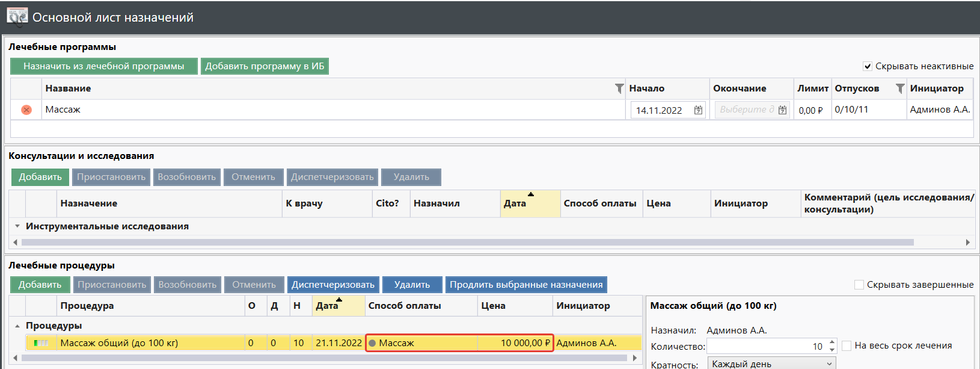Click Способ оплаты header in consultations table

click(x=599, y=203)
